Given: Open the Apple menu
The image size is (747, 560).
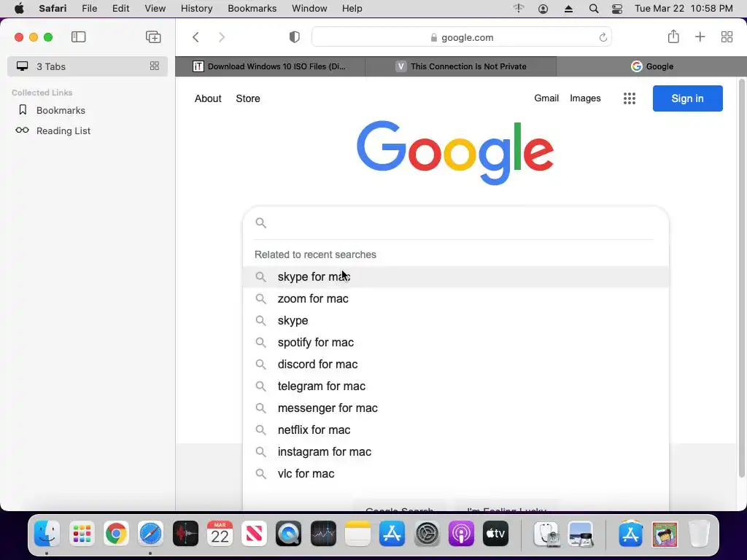Looking at the screenshot, I should (x=19, y=9).
